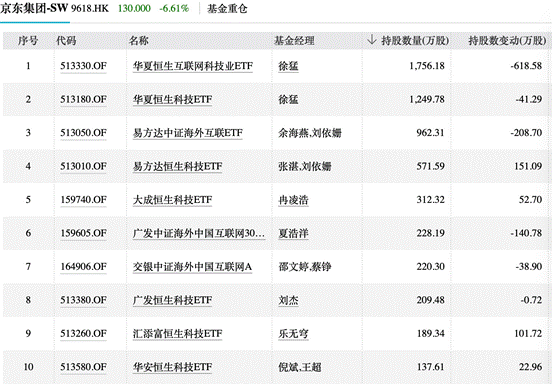Image resolution: width=552 pixels, height=384 pixels.
Task: Select change value 151.09
Action: pos(528,166)
